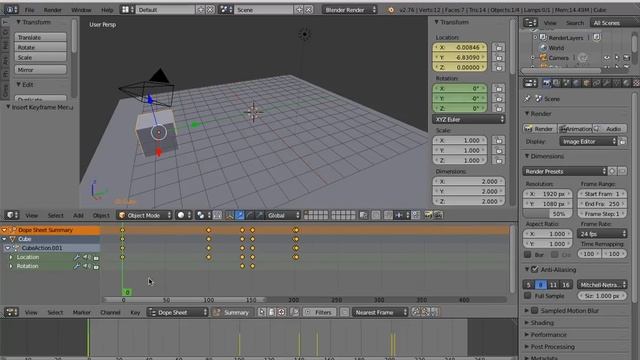This screenshot has width=640, height=360.
Task: Mute the Location channel speaker toggle
Action: 86,257
